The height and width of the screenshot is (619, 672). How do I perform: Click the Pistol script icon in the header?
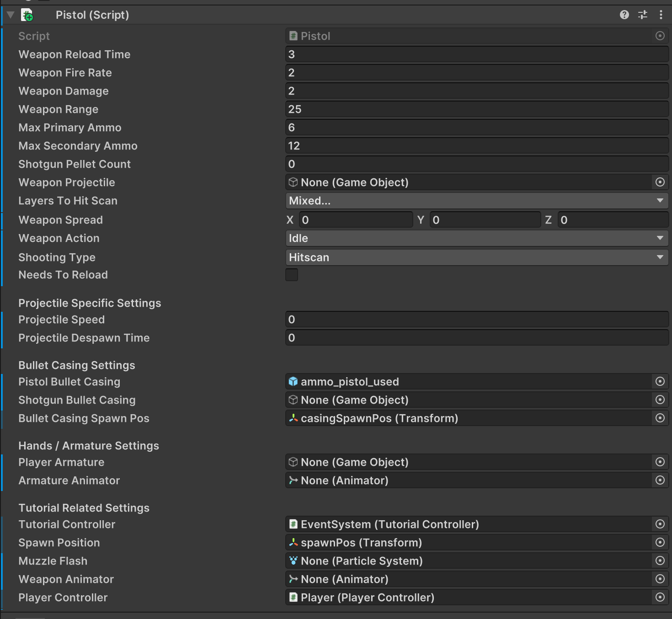pos(27,15)
